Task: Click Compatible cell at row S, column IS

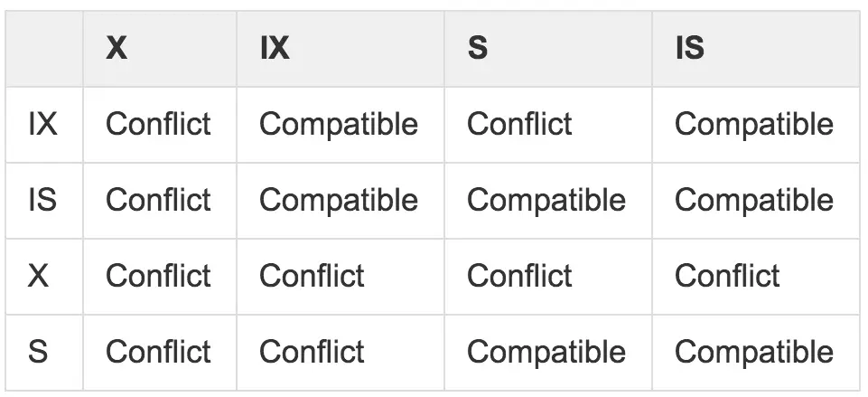Action: [x=754, y=352]
